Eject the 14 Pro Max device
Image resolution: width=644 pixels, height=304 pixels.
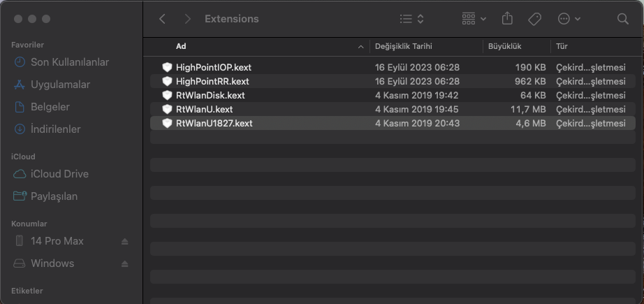tap(124, 241)
